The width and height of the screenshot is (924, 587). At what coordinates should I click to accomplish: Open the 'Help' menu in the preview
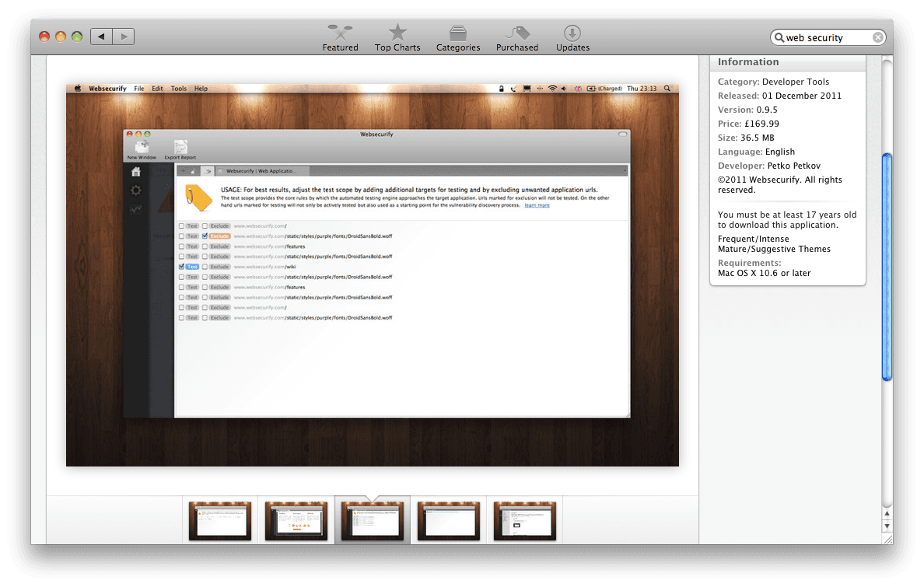click(201, 89)
